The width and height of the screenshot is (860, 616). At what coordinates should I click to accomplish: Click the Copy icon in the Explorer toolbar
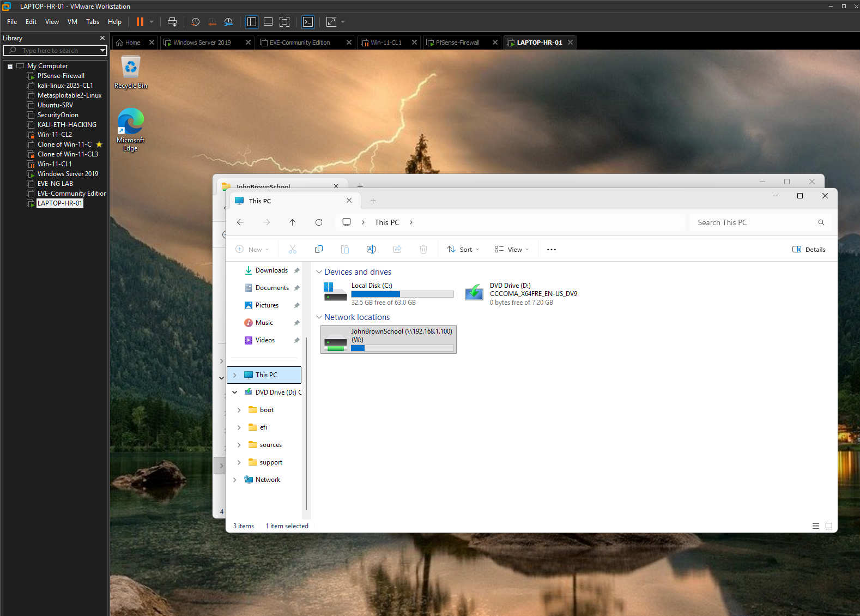coord(319,249)
